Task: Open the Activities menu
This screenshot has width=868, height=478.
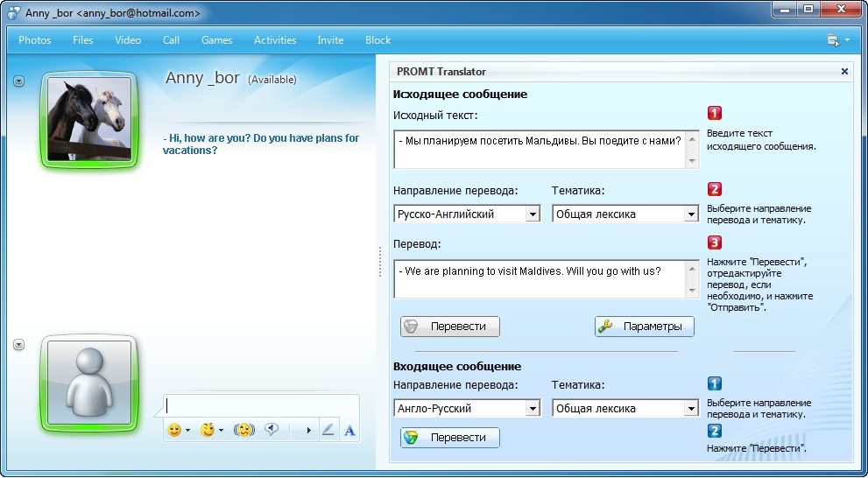Action: pos(275,40)
